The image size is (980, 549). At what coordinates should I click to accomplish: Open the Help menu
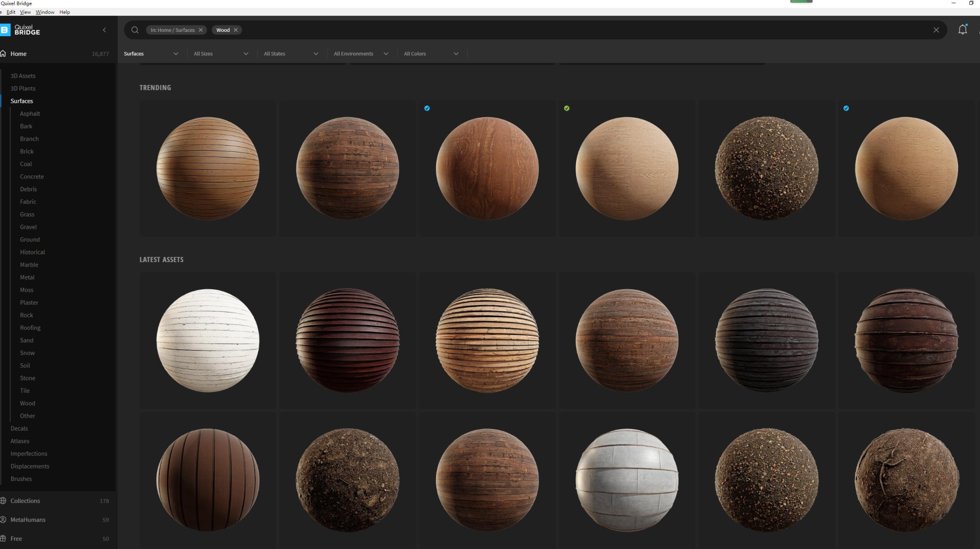(x=65, y=12)
